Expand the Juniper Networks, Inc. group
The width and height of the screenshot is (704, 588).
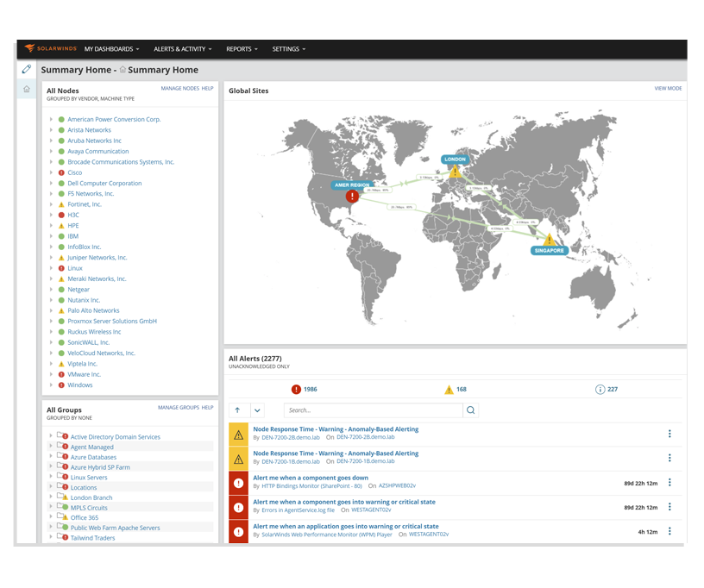click(x=51, y=258)
